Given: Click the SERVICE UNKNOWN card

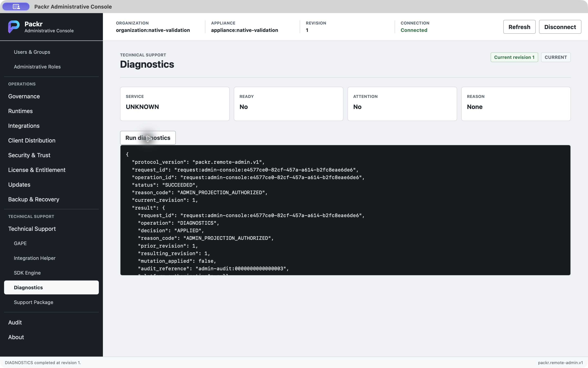Looking at the screenshot, I should 175,104.
